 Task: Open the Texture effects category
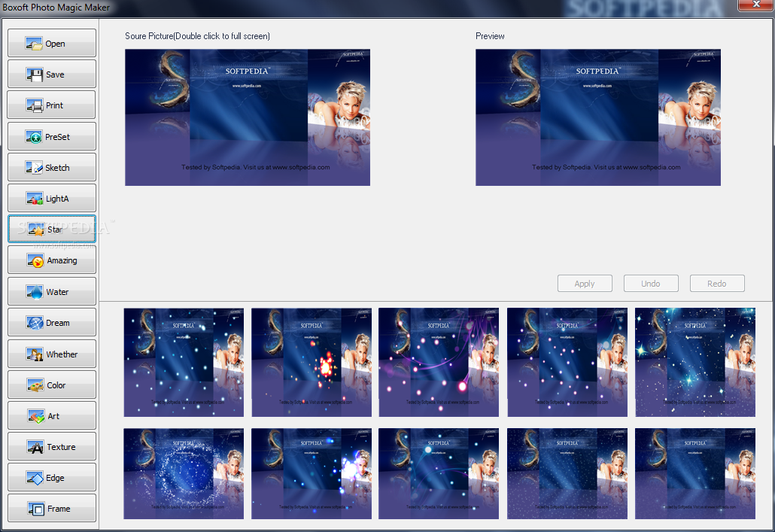pos(52,446)
